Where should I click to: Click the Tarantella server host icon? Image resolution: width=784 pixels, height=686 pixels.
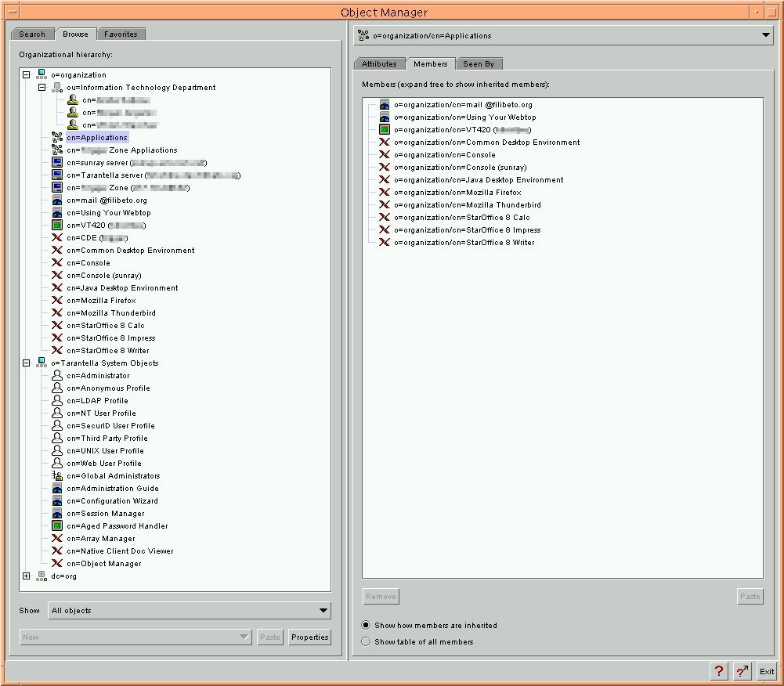(x=57, y=175)
